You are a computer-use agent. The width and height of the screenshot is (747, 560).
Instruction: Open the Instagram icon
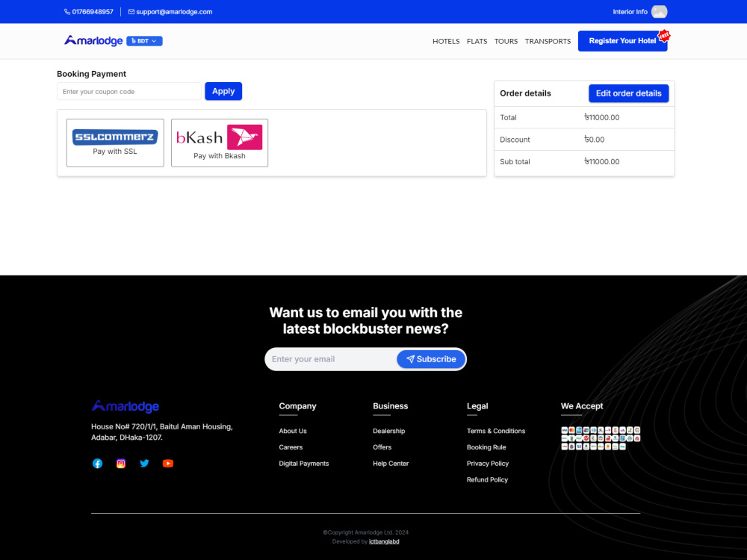point(121,464)
